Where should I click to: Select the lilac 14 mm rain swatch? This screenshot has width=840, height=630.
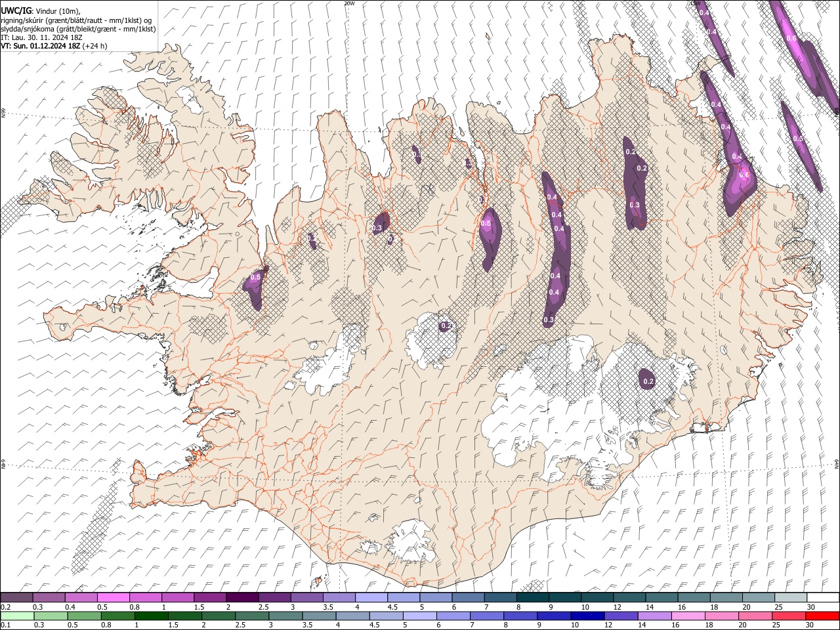pyautogui.click(x=655, y=616)
